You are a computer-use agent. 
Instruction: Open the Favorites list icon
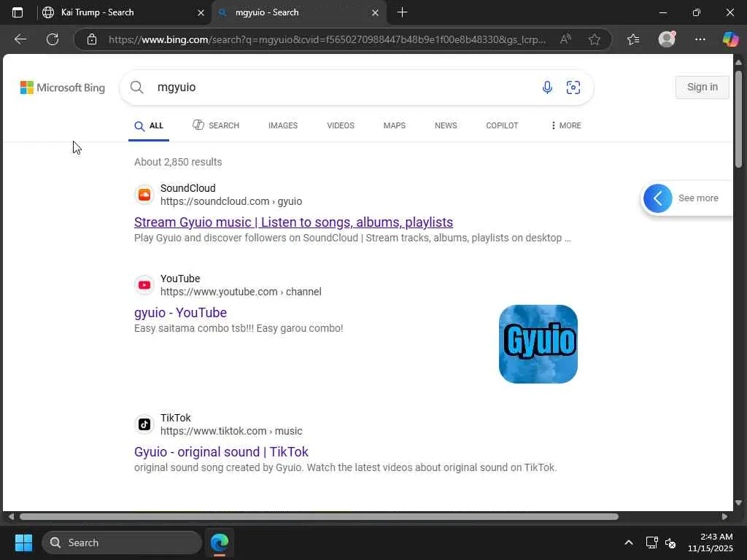click(x=633, y=39)
